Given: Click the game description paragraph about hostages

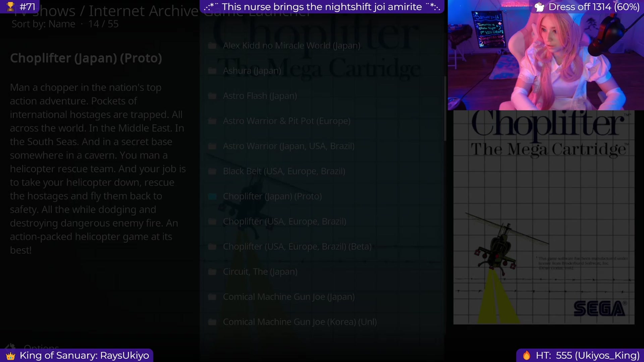Looking at the screenshot, I should [98, 169].
